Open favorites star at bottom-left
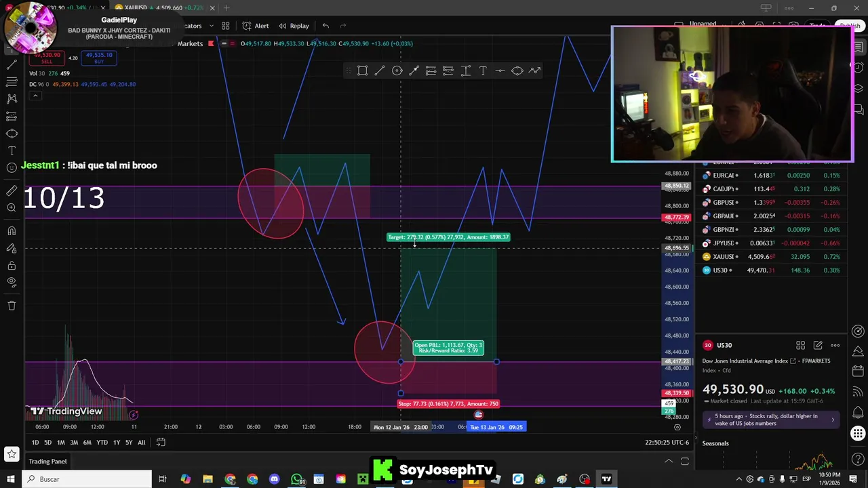 click(x=12, y=453)
